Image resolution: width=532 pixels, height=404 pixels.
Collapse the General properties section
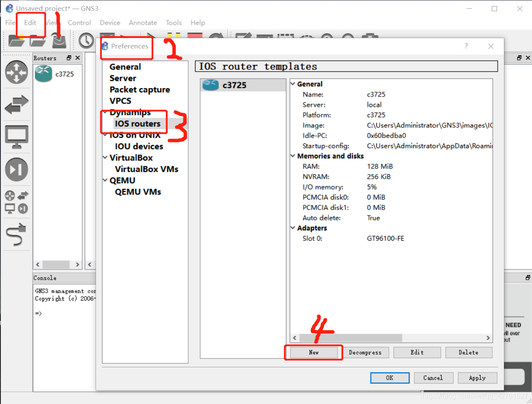(x=293, y=84)
